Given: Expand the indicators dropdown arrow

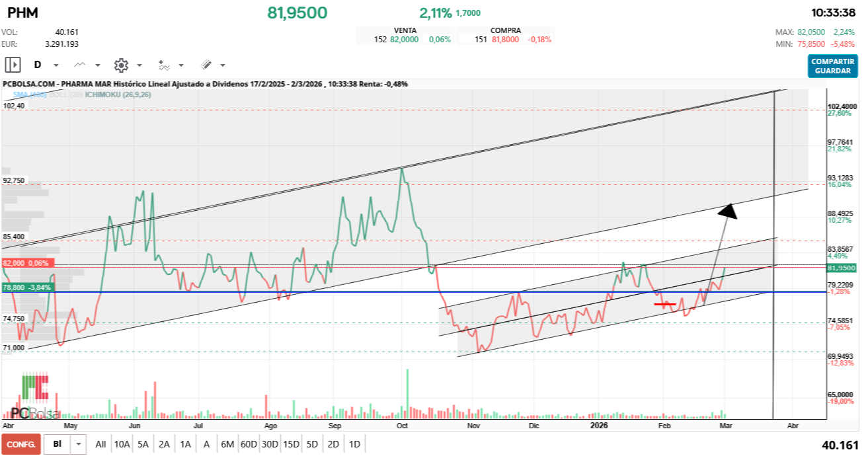Looking at the screenshot, I should click(x=181, y=65).
